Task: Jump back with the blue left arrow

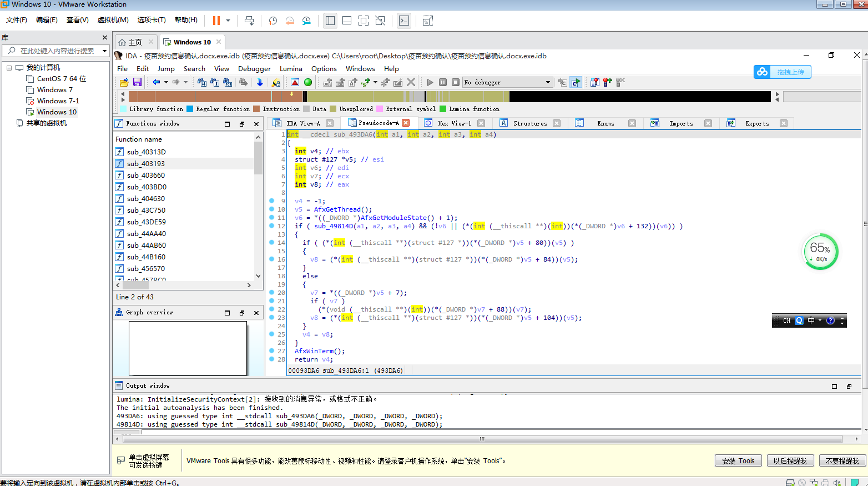Action: tap(157, 82)
